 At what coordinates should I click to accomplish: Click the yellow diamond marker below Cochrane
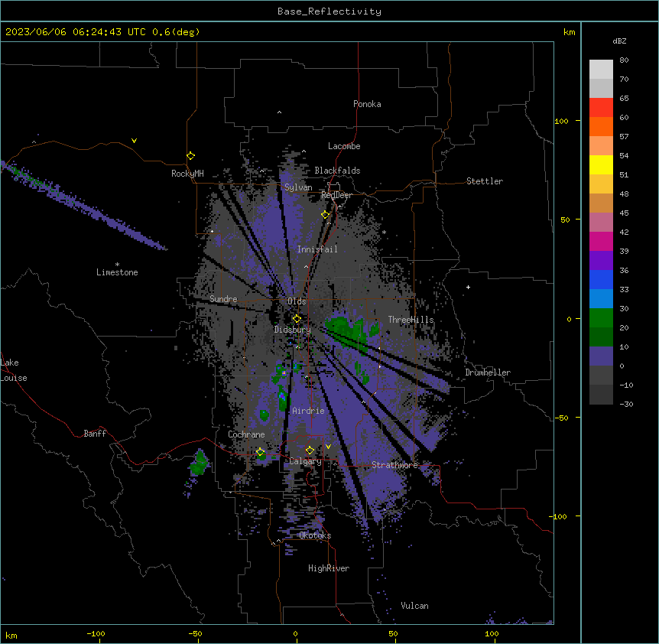click(x=260, y=452)
